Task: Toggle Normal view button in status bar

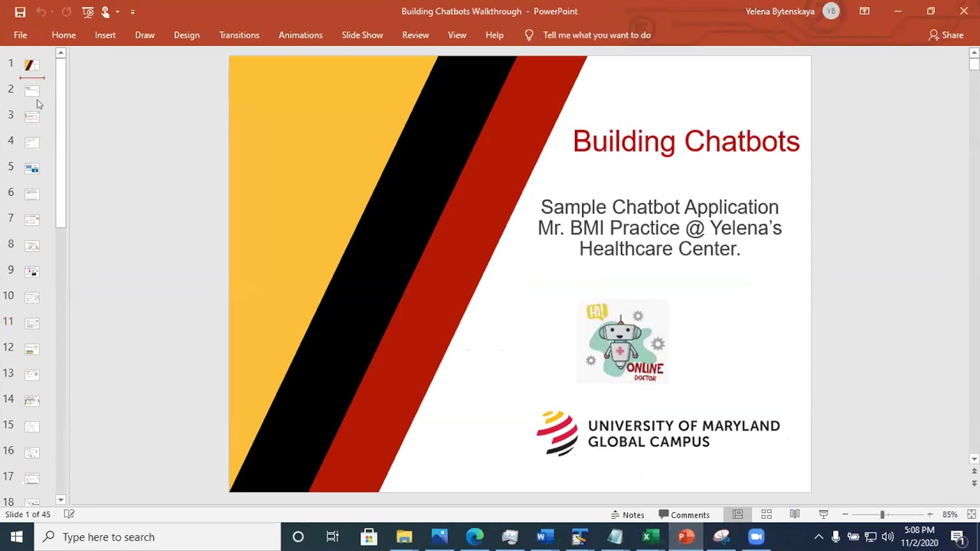Action: [738, 514]
